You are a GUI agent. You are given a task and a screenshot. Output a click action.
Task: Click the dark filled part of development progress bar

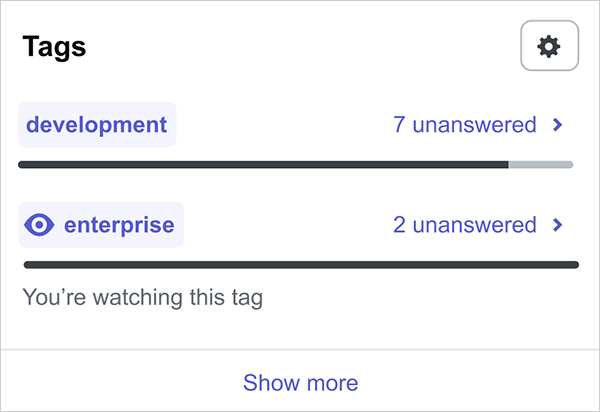click(x=260, y=164)
